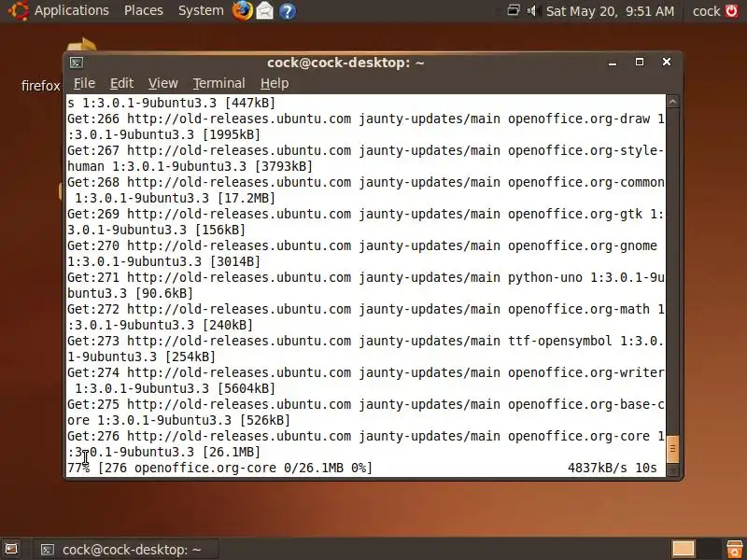The image size is (747, 560).
Task: Minimize the terminal window
Action: pos(613,63)
